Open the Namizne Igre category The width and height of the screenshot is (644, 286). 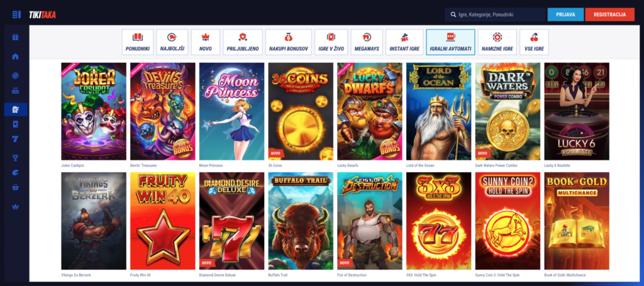pos(497,42)
